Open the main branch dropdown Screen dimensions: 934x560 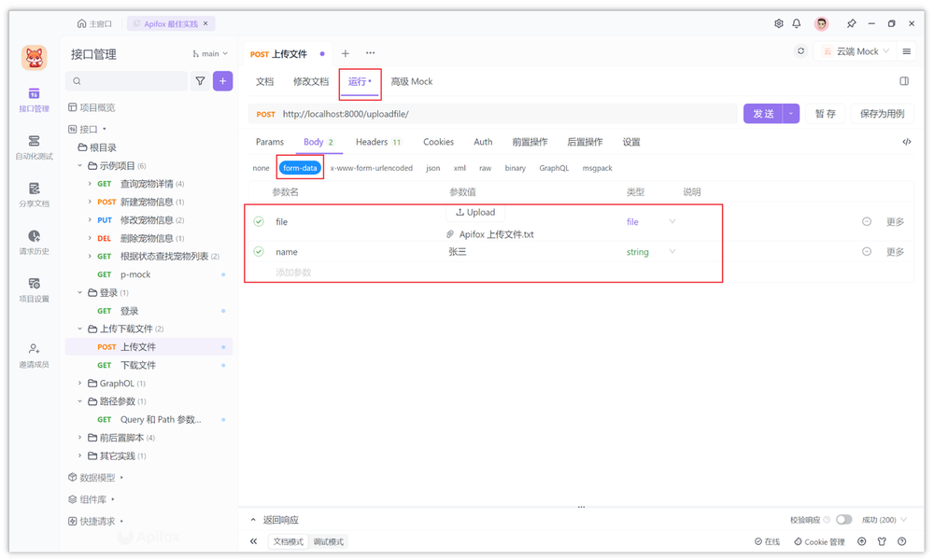point(210,54)
